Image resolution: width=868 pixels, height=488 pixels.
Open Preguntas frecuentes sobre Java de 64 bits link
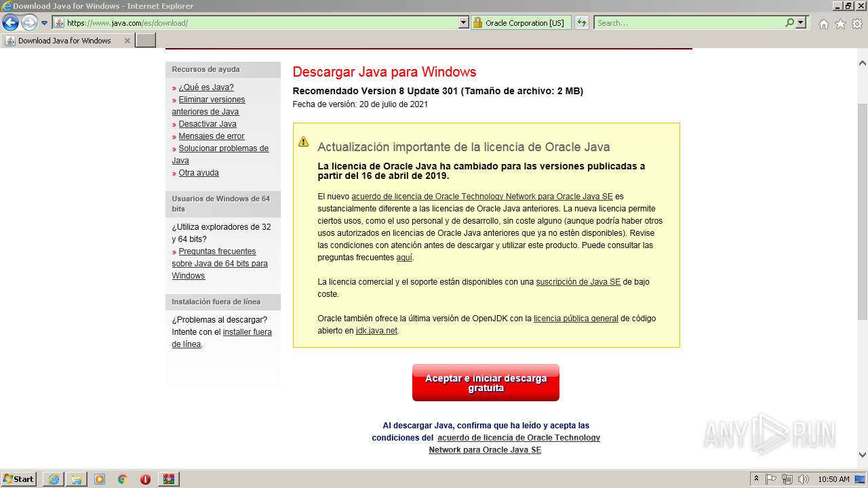pos(220,264)
